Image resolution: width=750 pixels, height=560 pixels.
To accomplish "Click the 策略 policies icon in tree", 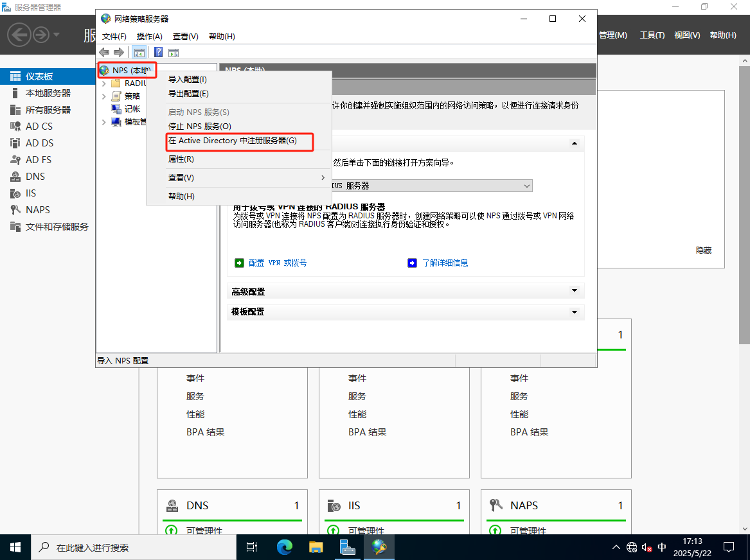I will click(116, 96).
